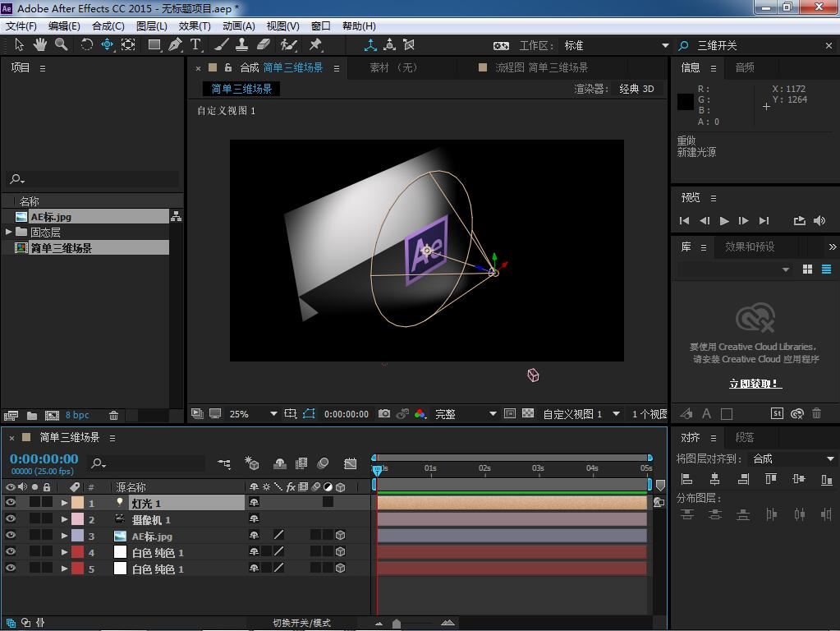
Task: Play the preview
Action: tap(724, 221)
